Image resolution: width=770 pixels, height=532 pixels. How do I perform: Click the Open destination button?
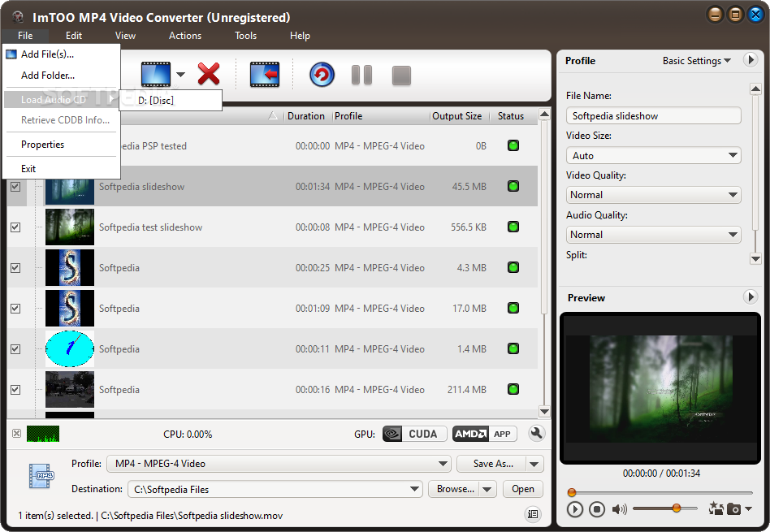pos(523,489)
